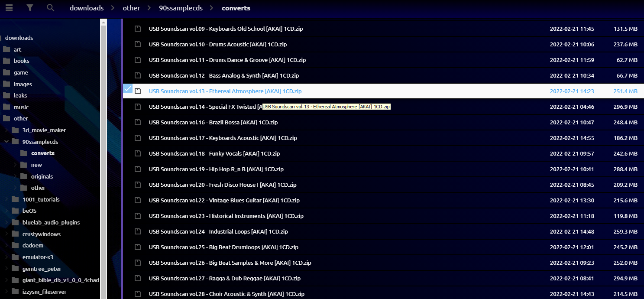Click folder icon next to art

pos(6,49)
